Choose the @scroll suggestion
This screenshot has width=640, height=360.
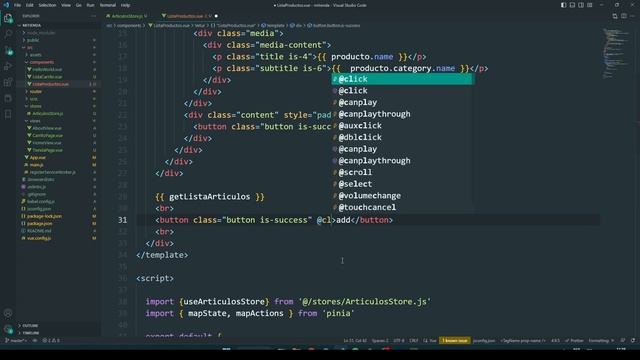[402, 173]
